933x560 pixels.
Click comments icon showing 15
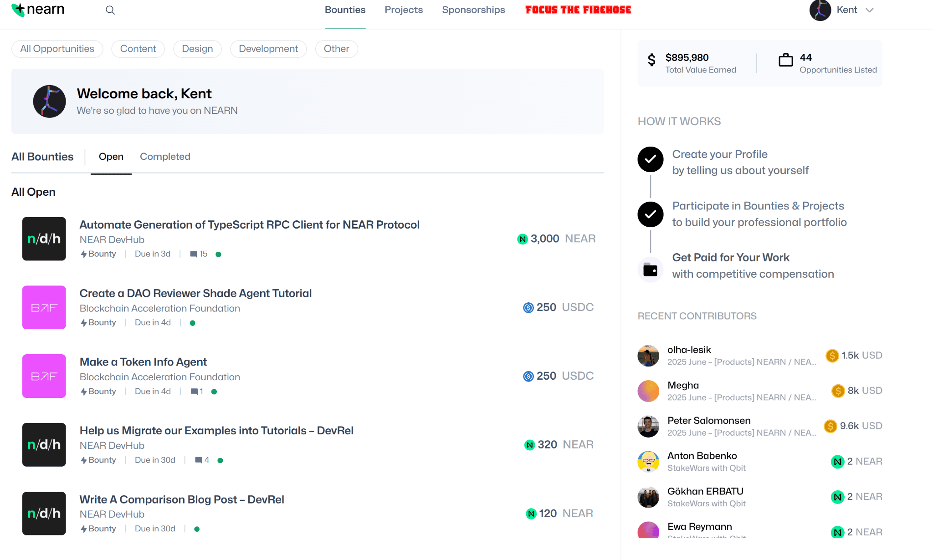click(x=194, y=254)
